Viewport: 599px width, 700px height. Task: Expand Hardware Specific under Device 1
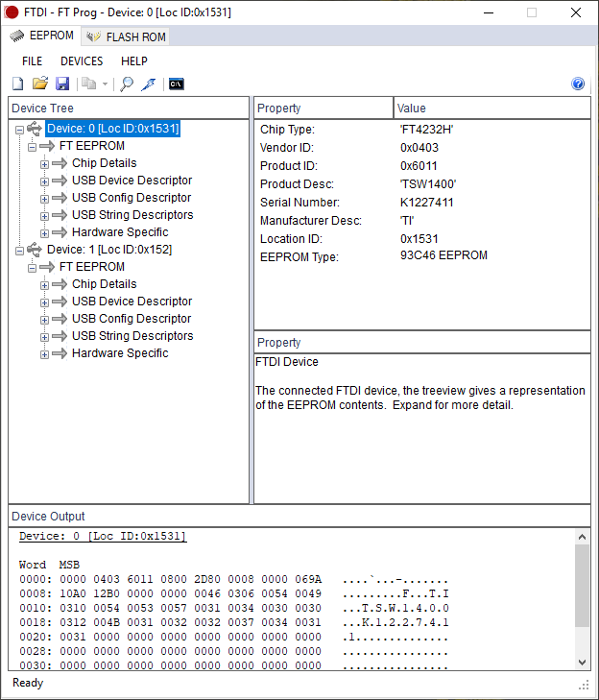click(44, 354)
